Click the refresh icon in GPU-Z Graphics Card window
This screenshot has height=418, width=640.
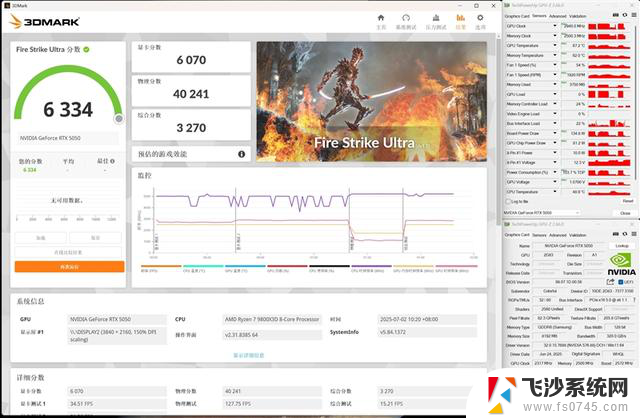[625, 234]
